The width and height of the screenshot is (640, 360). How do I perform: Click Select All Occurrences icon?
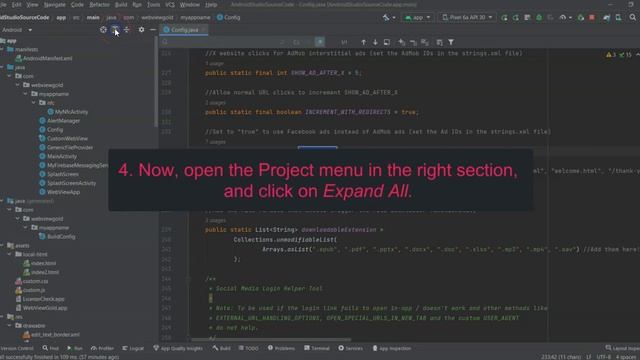tap(425, 42)
